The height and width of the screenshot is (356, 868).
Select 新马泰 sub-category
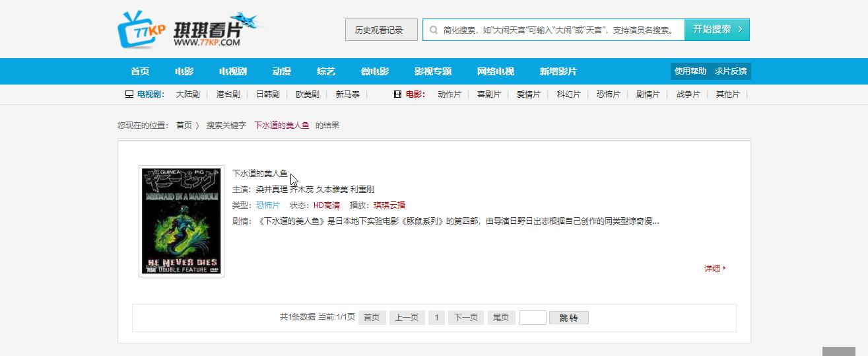pos(348,94)
